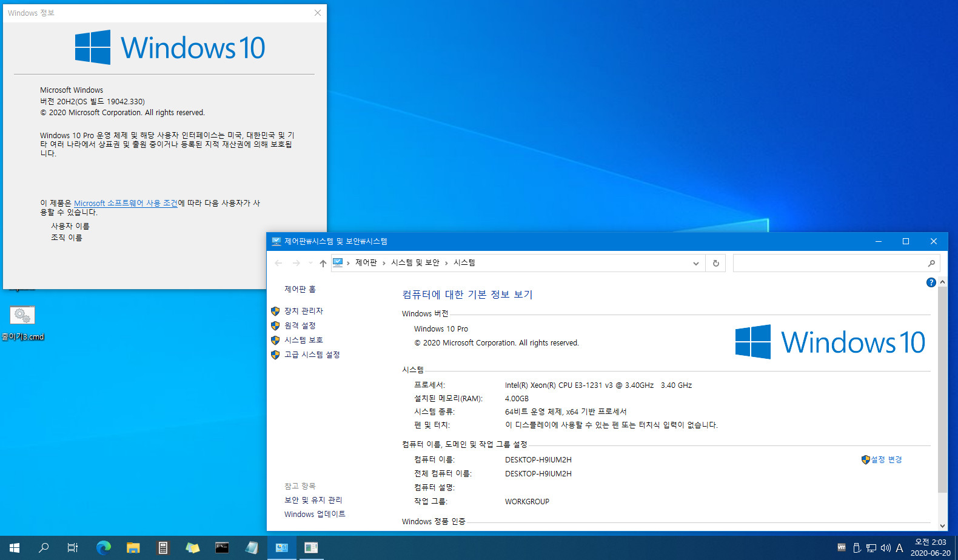Select the 시스템 및 보안 breadcrumb
The width and height of the screenshot is (958, 560).
point(415,262)
